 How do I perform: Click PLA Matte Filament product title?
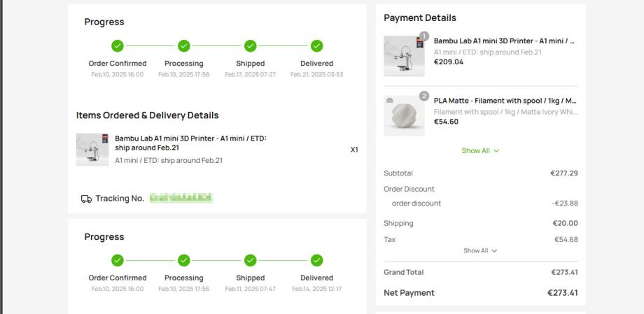click(x=504, y=101)
